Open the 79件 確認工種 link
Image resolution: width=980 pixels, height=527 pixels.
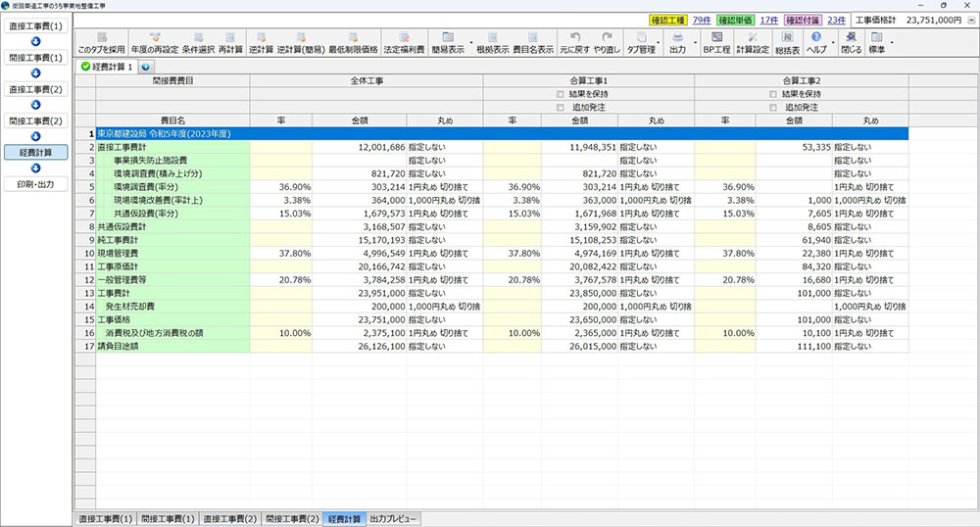coord(702,19)
